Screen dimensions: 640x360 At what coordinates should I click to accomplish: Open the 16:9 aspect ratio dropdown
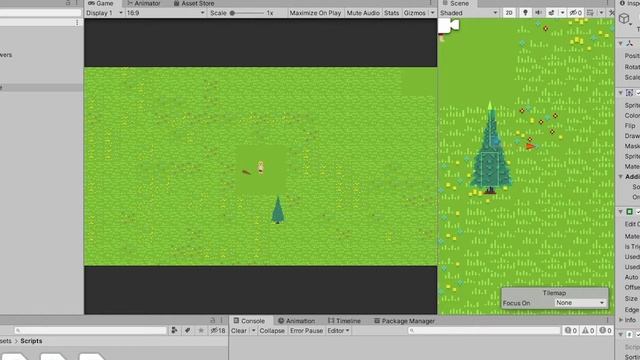pyautogui.click(x=165, y=13)
